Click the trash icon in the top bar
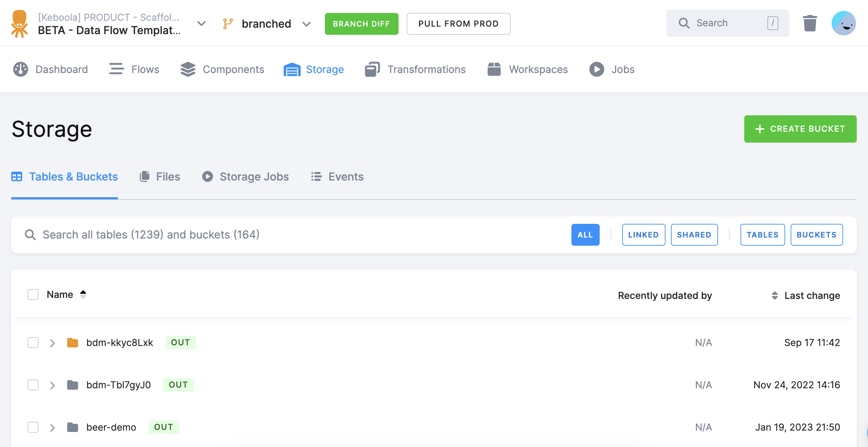The width and height of the screenshot is (868, 447). coord(810,23)
